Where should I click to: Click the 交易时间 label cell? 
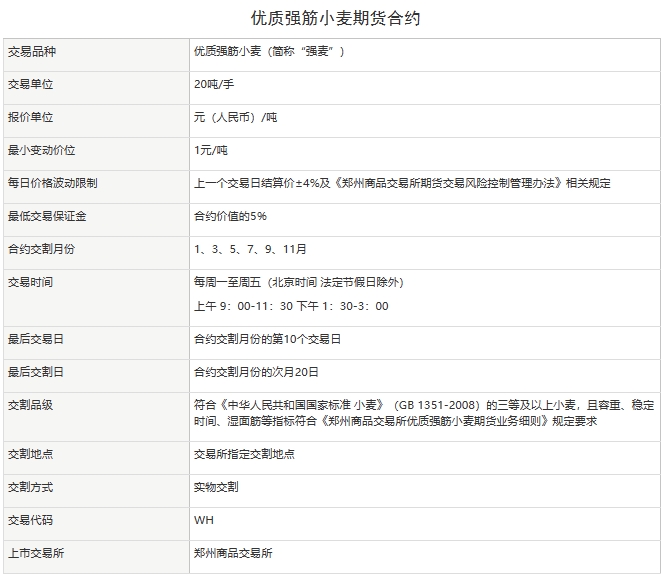click(35, 282)
